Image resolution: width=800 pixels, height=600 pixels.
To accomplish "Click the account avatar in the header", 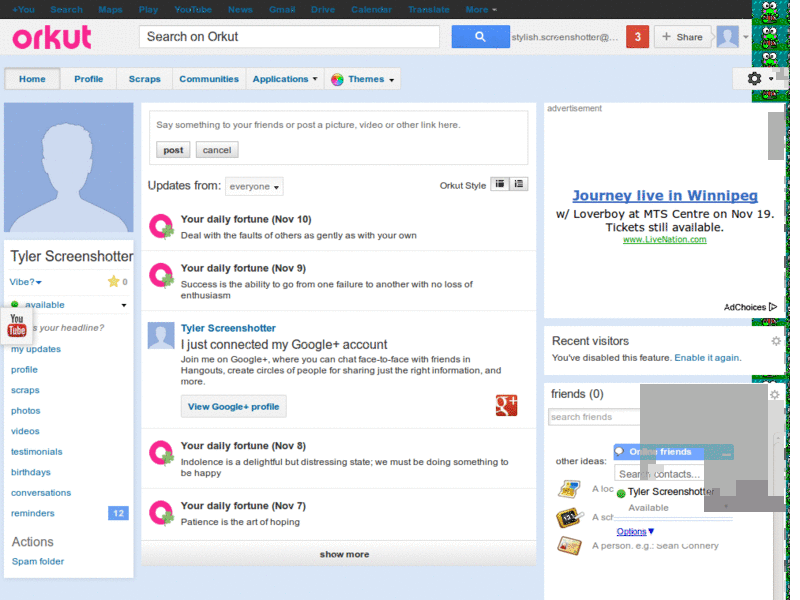I will (727, 37).
